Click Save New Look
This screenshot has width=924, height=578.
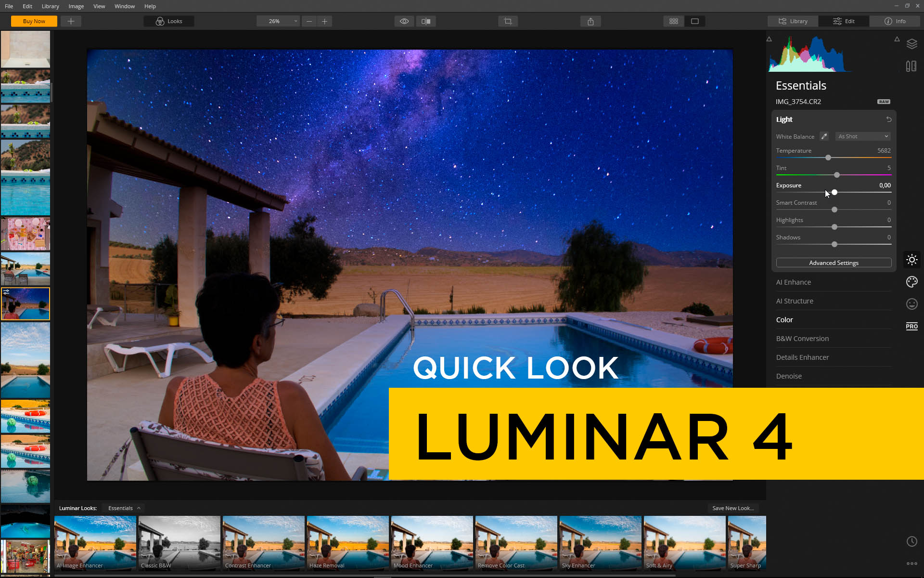point(733,508)
